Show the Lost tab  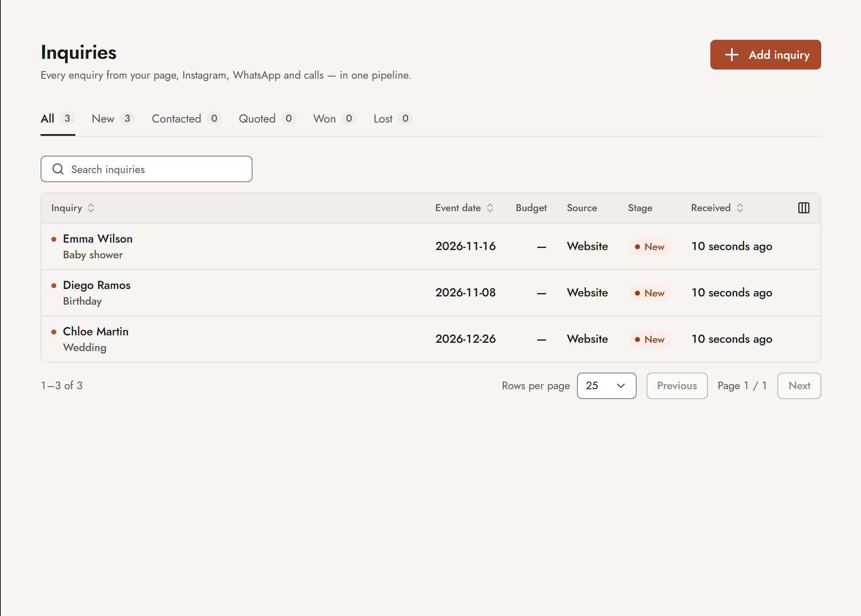[x=393, y=119]
